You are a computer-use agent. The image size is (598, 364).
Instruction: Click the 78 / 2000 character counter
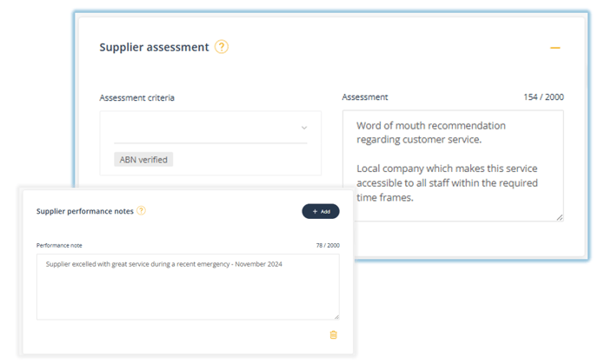[x=328, y=246]
